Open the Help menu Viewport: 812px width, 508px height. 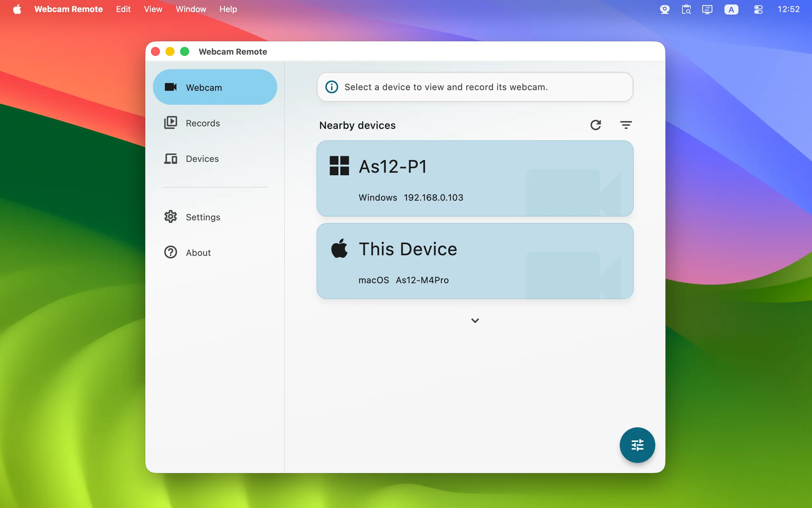point(228,10)
